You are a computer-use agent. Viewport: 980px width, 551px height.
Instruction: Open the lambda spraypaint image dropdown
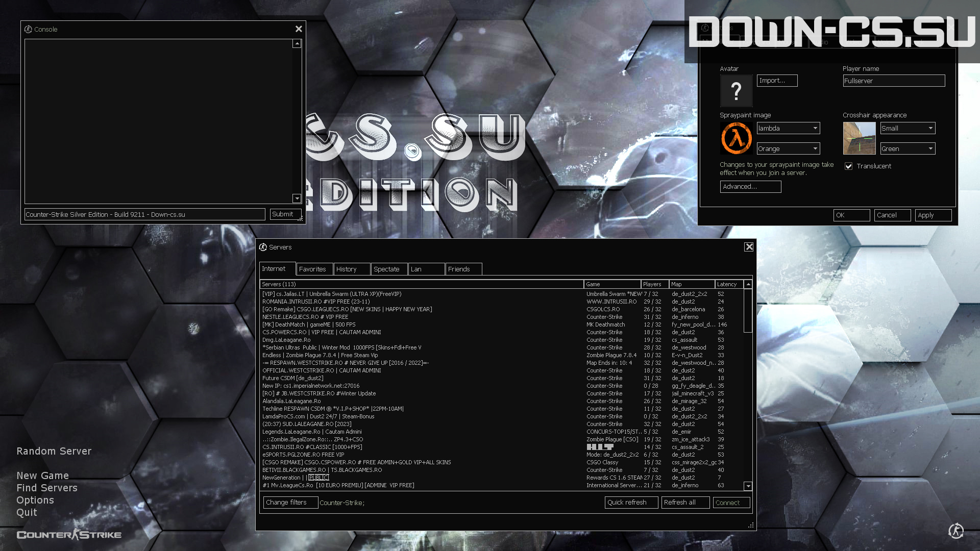tap(788, 128)
